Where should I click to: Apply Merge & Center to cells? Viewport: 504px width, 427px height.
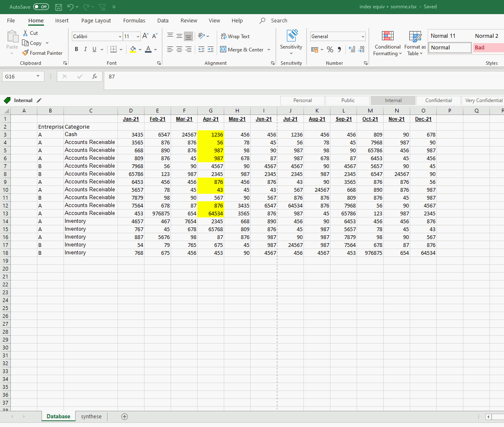pos(242,50)
